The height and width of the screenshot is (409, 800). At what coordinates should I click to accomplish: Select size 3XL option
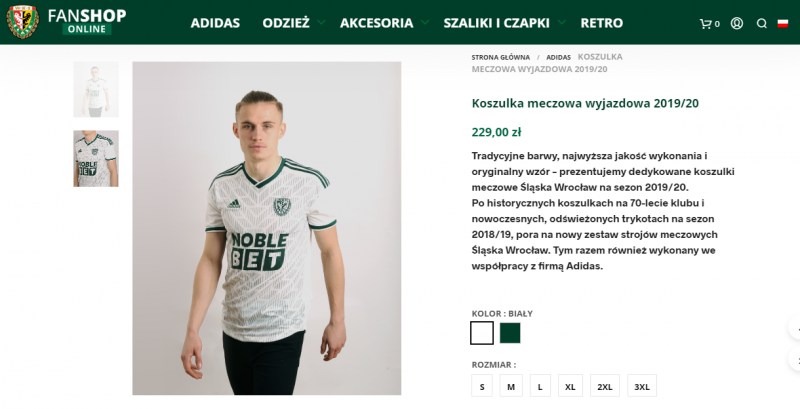coord(642,386)
